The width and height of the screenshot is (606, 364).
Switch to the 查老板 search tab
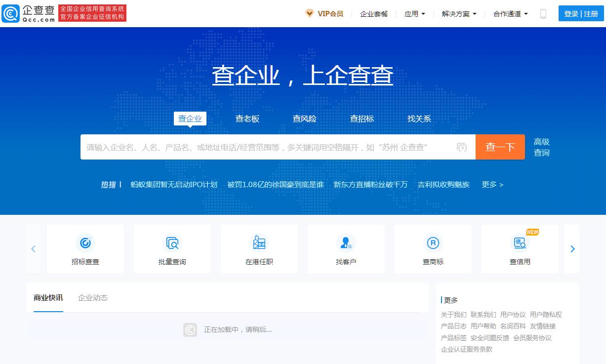(x=247, y=119)
